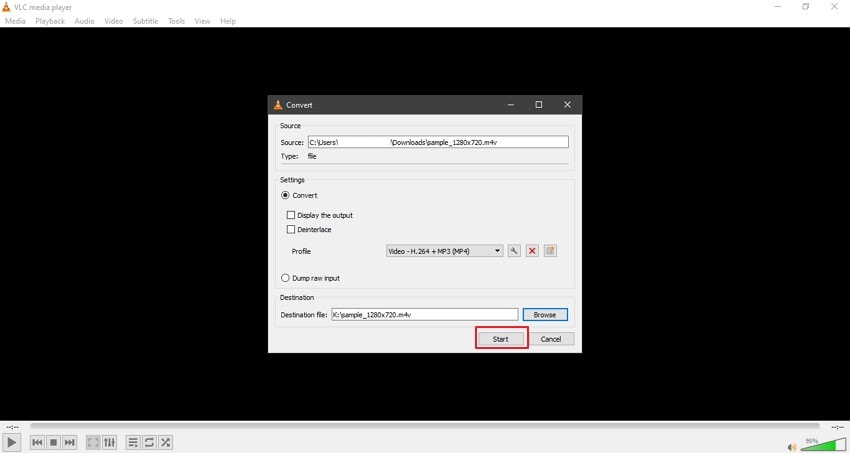The image size is (850, 453).
Task: Open the Profile dropdown Video - H.264 + MP3
Action: (444, 251)
